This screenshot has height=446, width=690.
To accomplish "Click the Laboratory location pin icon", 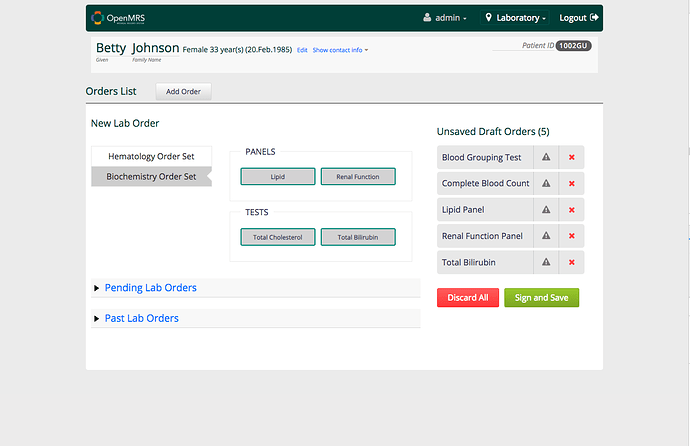I will tap(488, 18).
